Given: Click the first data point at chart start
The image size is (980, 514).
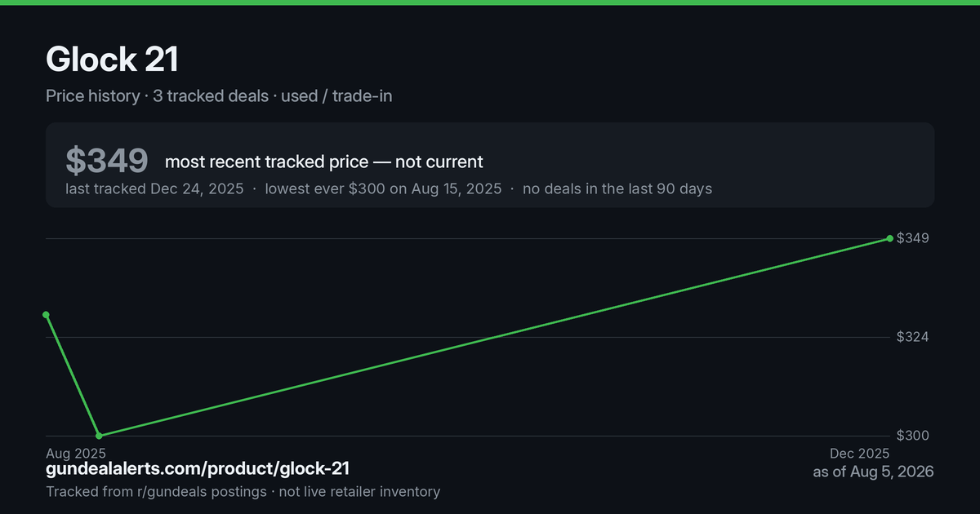Looking at the screenshot, I should tap(46, 314).
